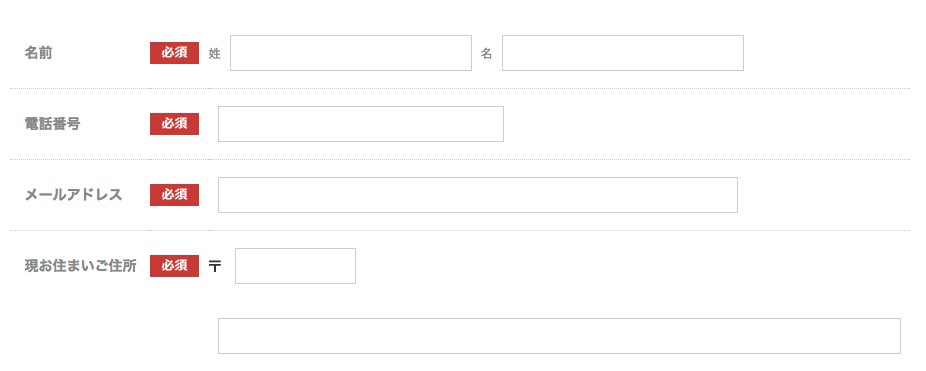Click the 現お住まいご住所 label
926x371 pixels.
(x=80, y=266)
